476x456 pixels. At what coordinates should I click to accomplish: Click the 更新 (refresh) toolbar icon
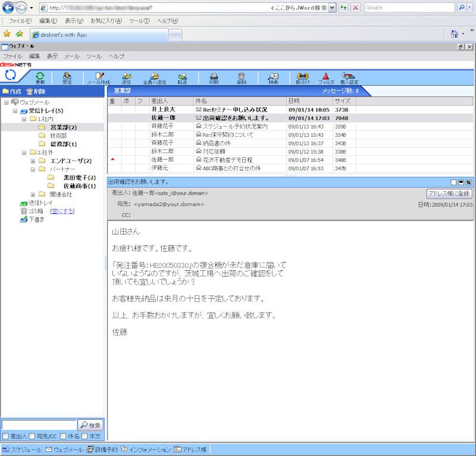coord(40,78)
